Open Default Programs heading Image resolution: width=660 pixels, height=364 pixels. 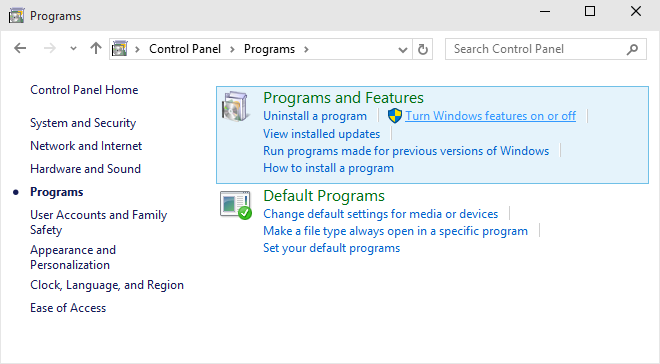(324, 196)
